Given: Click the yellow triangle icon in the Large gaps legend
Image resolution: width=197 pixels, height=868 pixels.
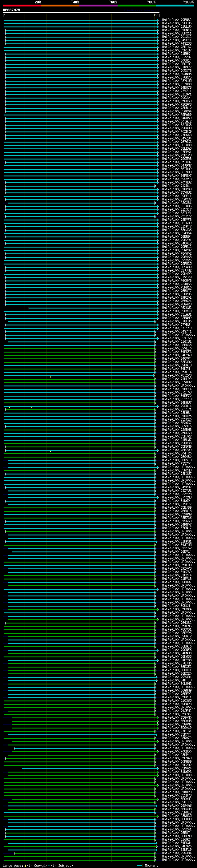Looking at the screenshot, I should (25, 866).
